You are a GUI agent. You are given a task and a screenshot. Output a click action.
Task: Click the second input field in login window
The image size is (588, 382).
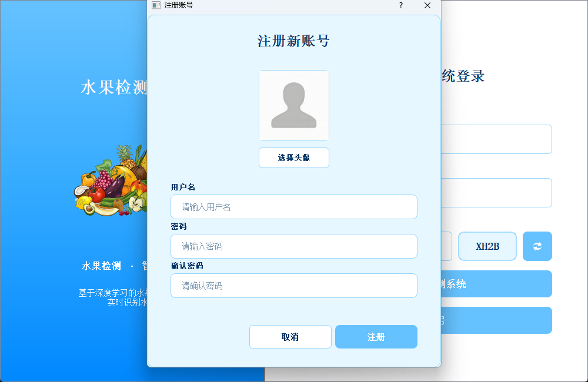496,193
